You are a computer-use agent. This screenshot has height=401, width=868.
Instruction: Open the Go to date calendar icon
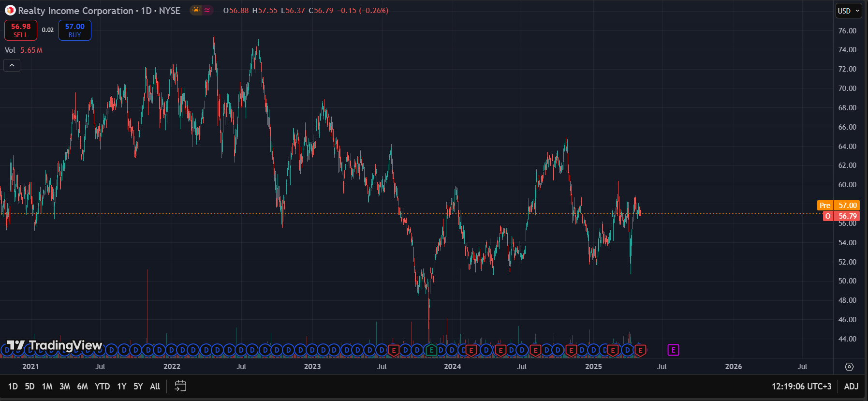pyautogui.click(x=180, y=386)
